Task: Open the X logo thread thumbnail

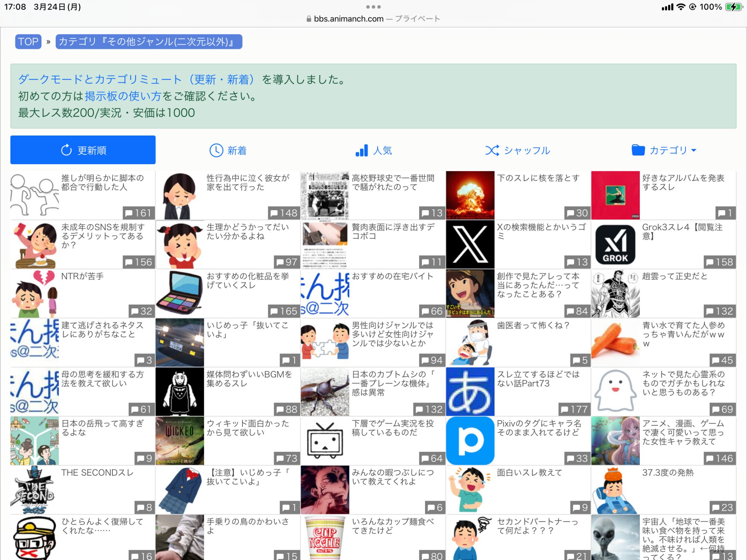Action: tap(470, 245)
